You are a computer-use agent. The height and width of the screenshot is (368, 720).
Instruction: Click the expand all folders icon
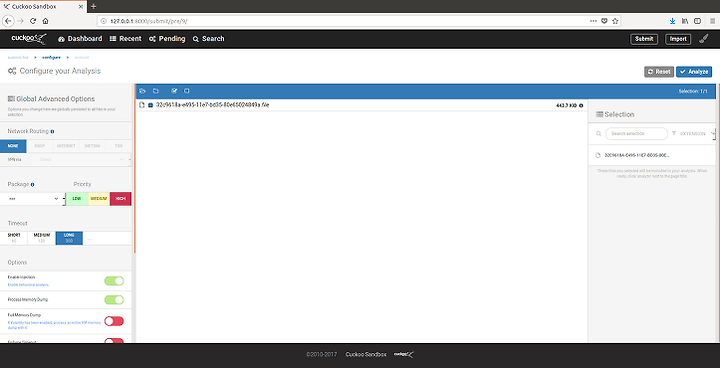(142, 91)
